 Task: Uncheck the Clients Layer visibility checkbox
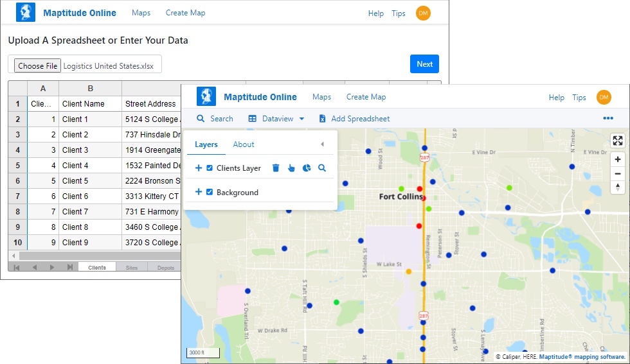point(210,168)
